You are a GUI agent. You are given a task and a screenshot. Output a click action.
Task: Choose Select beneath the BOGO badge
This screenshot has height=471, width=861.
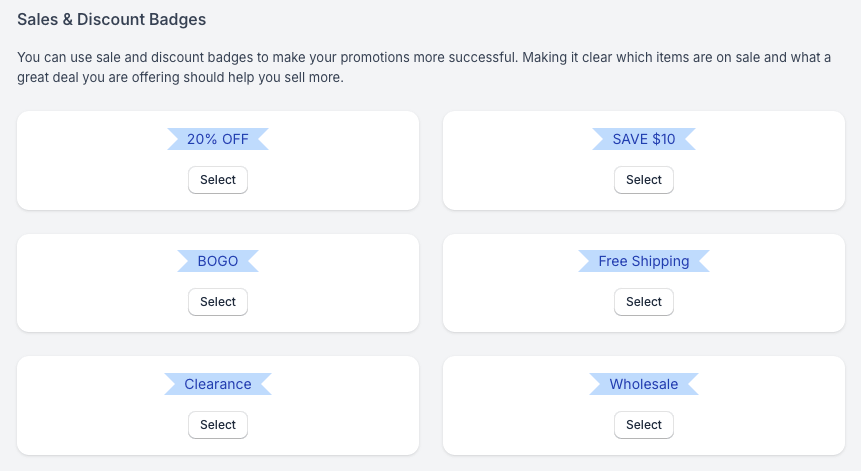[x=217, y=302]
